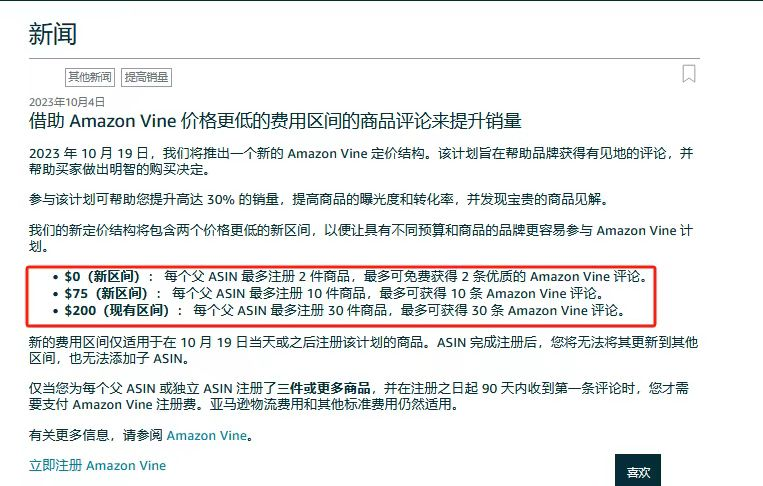Select the $0（新区间）bullet item
Viewport: 763px width, 486px height.
[x=350, y=276]
